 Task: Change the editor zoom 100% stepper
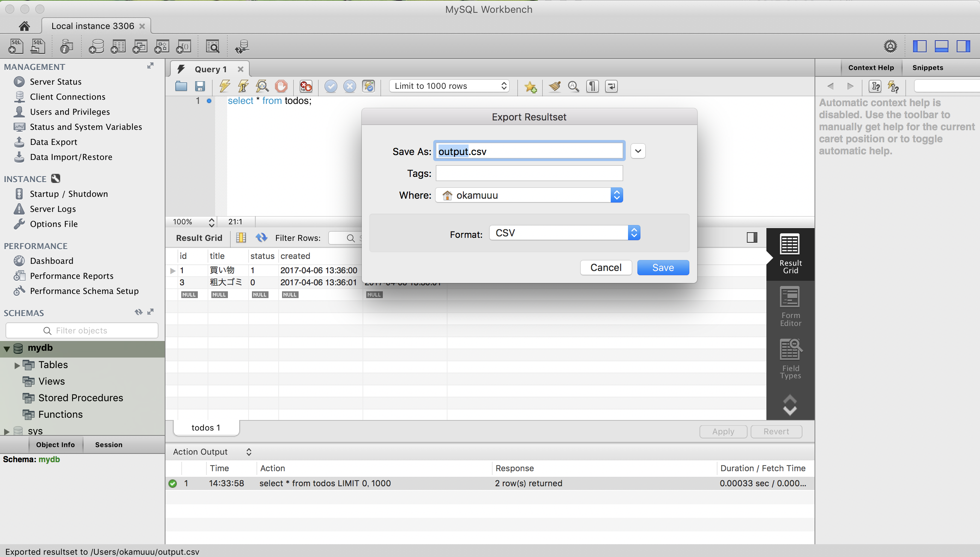[211, 222]
